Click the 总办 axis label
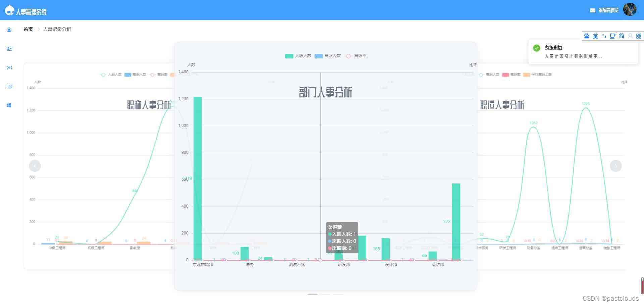 coord(250,265)
